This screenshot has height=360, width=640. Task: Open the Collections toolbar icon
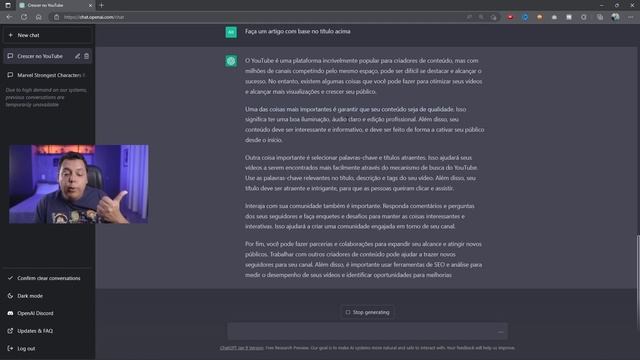click(600, 17)
